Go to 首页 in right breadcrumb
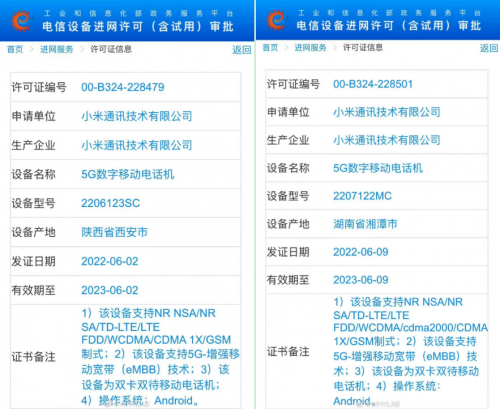This screenshot has height=409, width=500. coord(270,48)
